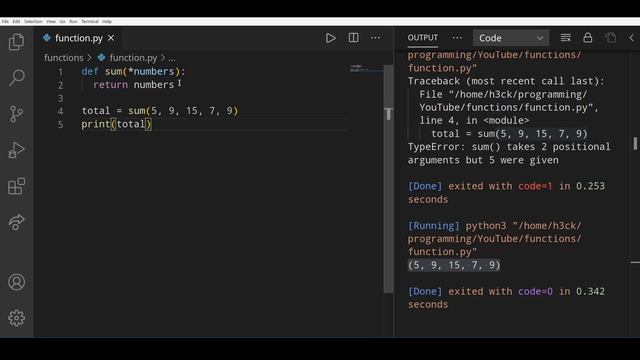Run the code with the play button
This screenshot has width=640, height=360.
(331, 38)
